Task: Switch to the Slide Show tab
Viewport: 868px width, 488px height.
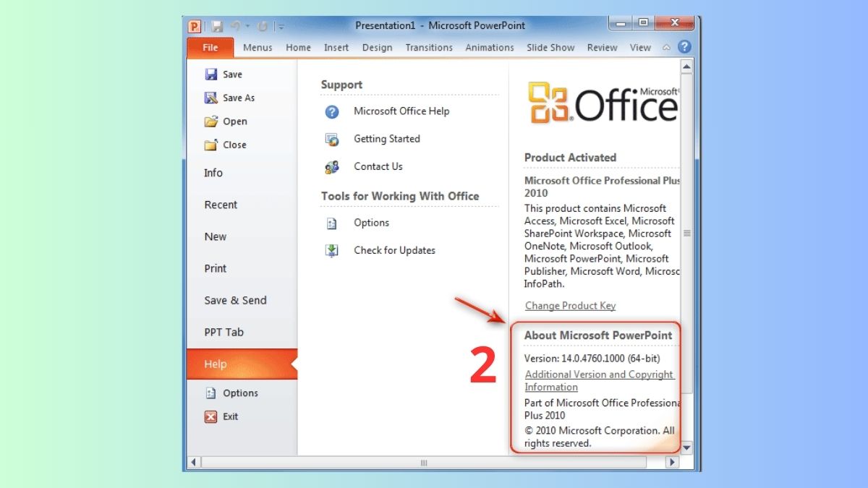Action: click(x=550, y=48)
